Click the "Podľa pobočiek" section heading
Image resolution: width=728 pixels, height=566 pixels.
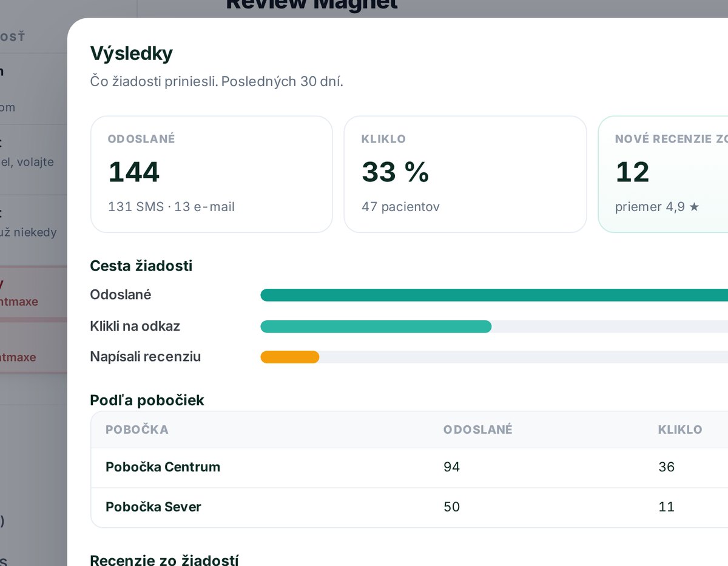[147, 400]
